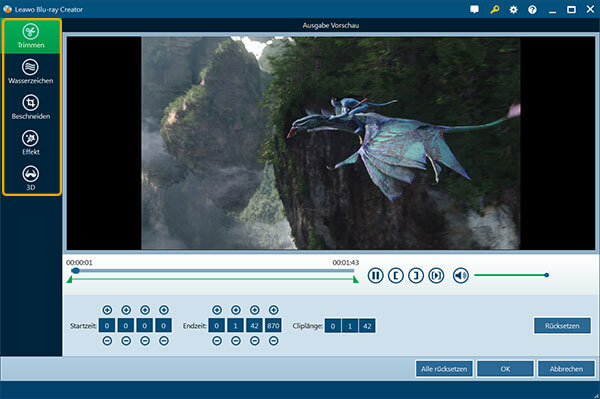Viewport: 600px width, 399px height.
Task: Open the registration key icon
Action: click(x=494, y=9)
